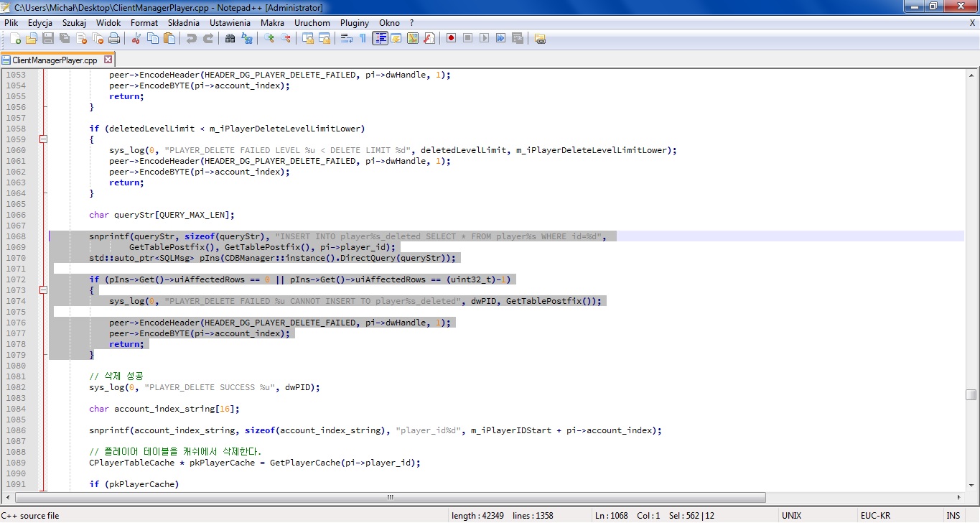Copy selection with the Copy icon
Screen dimensions: 980x523
(x=152, y=38)
